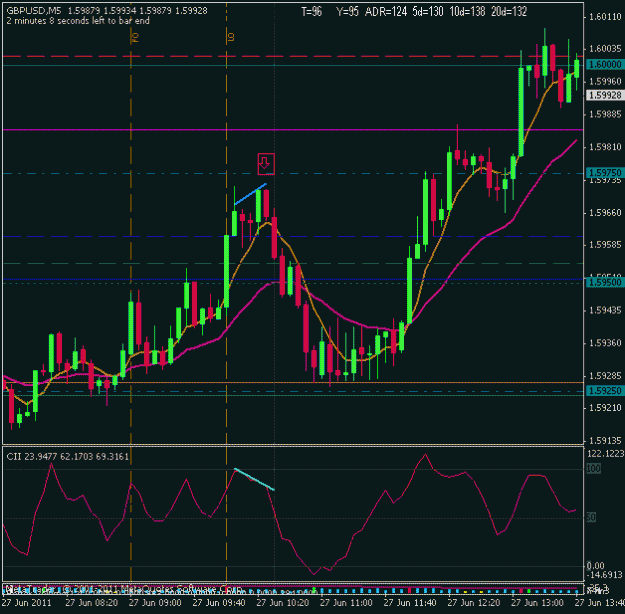This screenshot has width=625, height=614.
Task: Click the '27 Jun 12:20' time label
Action: point(474,602)
